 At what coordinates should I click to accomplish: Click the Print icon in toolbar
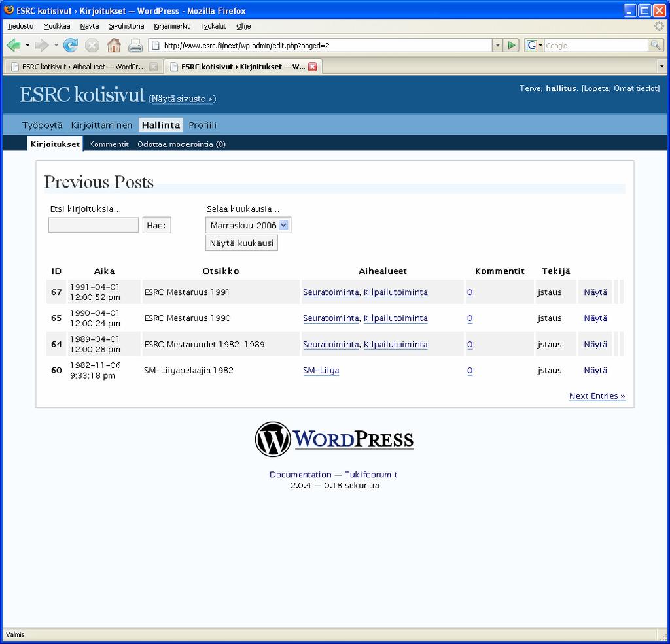pos(135,45)
